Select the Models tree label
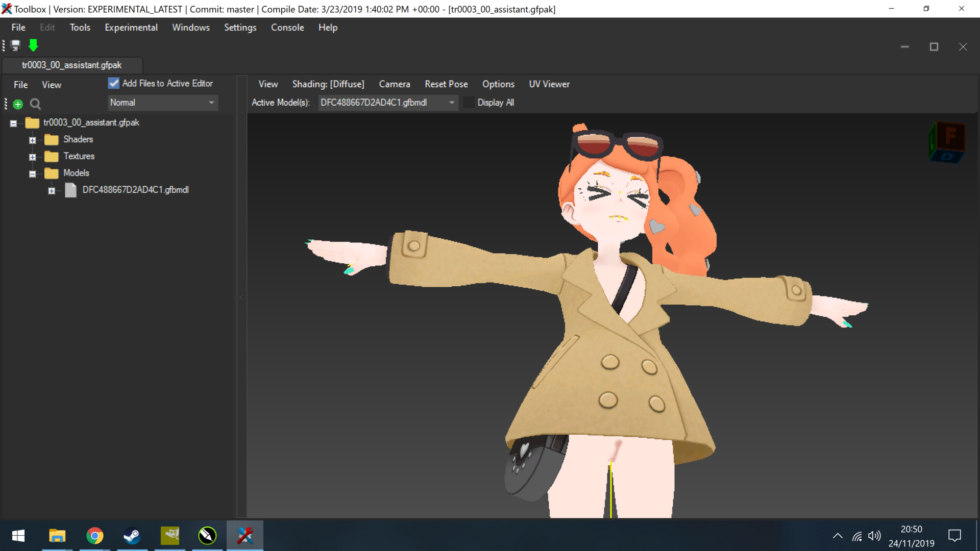 pyautogui.click(x=76, y=173)
